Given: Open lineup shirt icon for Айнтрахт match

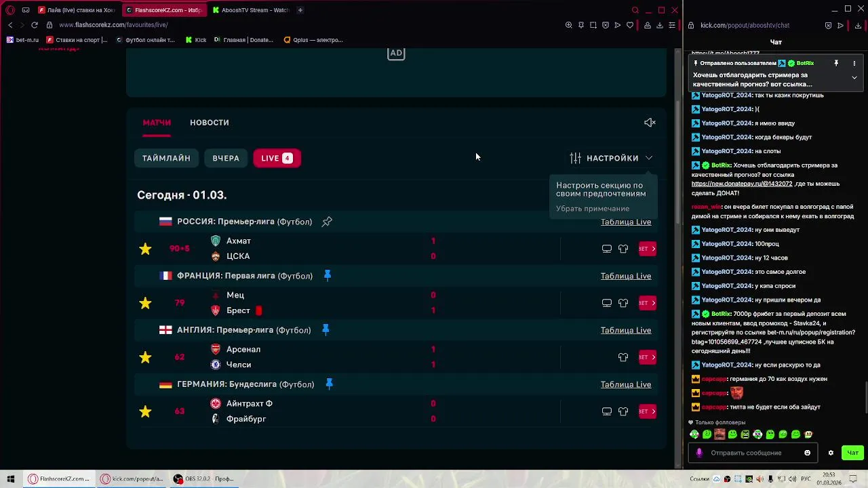Looking at the screenshot, I should coord(623,411).
